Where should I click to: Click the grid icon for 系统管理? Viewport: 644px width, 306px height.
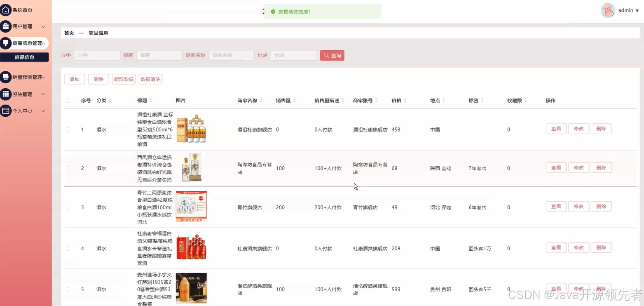pyautogui.click(x=5, y=94)
